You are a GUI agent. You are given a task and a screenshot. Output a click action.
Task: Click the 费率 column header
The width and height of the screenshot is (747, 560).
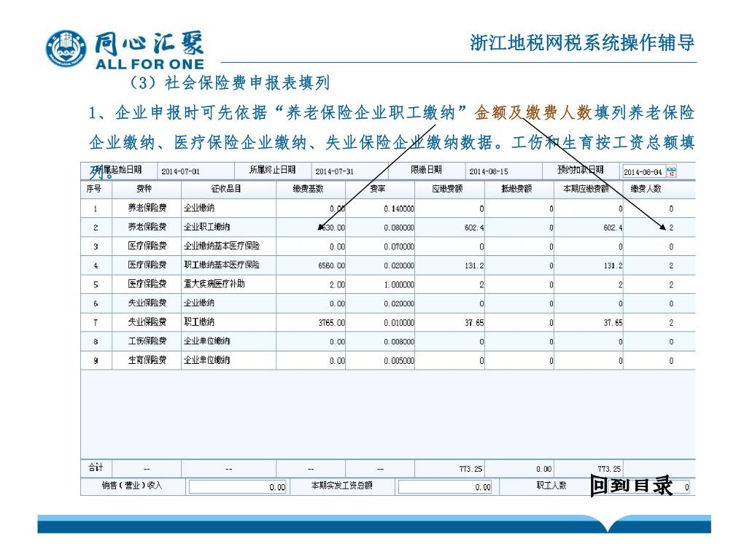(379, 189)
